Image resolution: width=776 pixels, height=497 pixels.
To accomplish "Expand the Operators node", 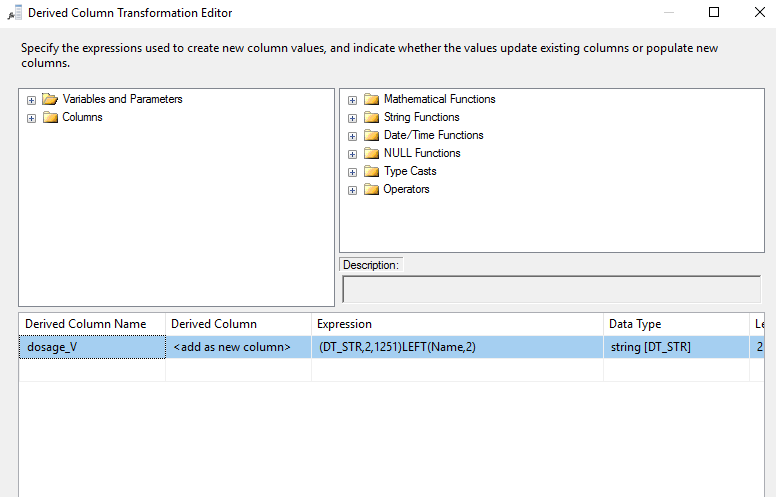I will tap(352, 191).
